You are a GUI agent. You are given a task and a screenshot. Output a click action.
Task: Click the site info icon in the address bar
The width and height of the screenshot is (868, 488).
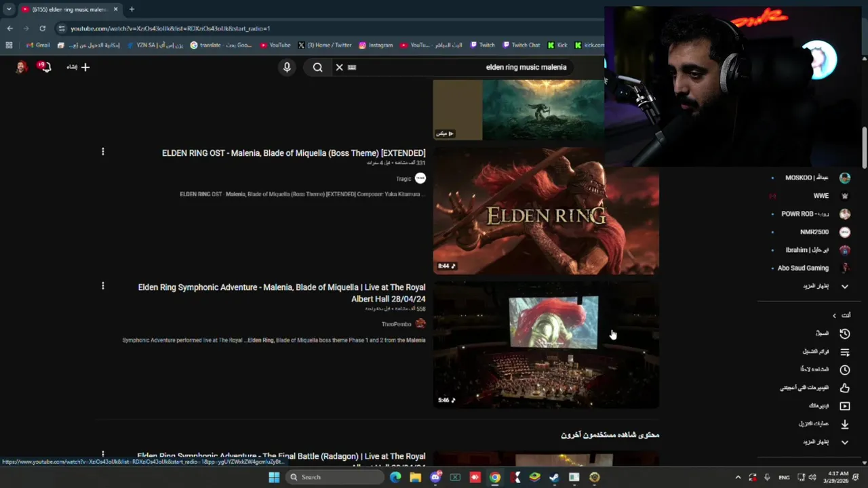click(x=62, y=28)
